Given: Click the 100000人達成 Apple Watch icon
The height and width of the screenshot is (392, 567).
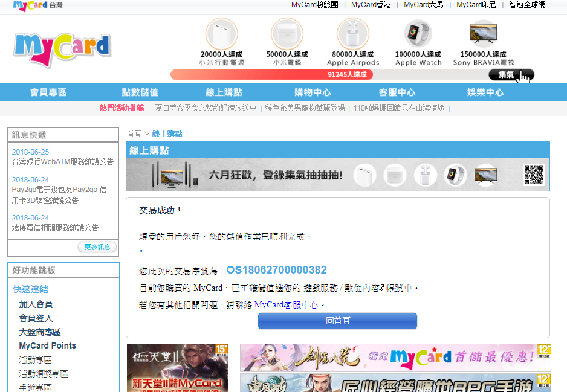Looking at the screenshot, I should (x=418, y=33).
